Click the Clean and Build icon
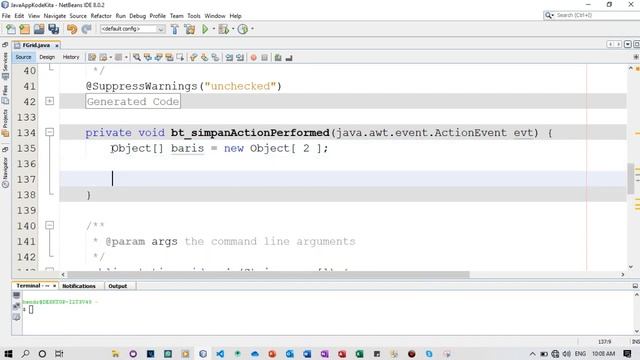This screenshot has width=640, height=360. tap(189, 29)
